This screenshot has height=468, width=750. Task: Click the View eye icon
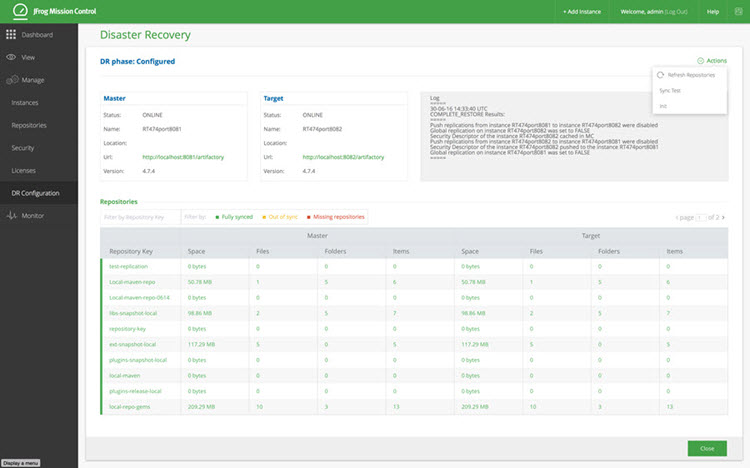[12, 57]
